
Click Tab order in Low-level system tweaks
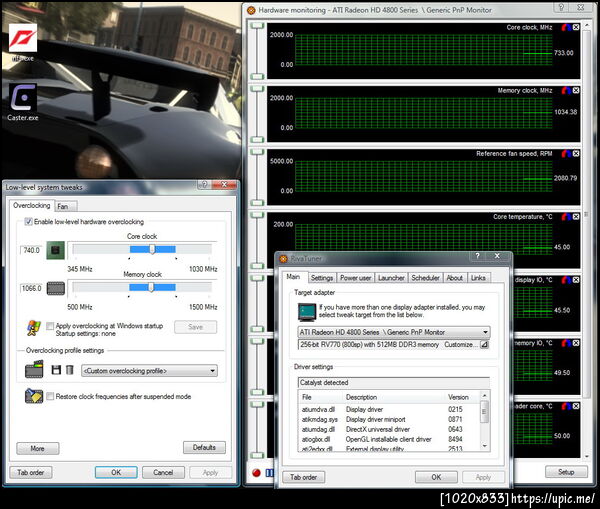click(x=31, y=472)
